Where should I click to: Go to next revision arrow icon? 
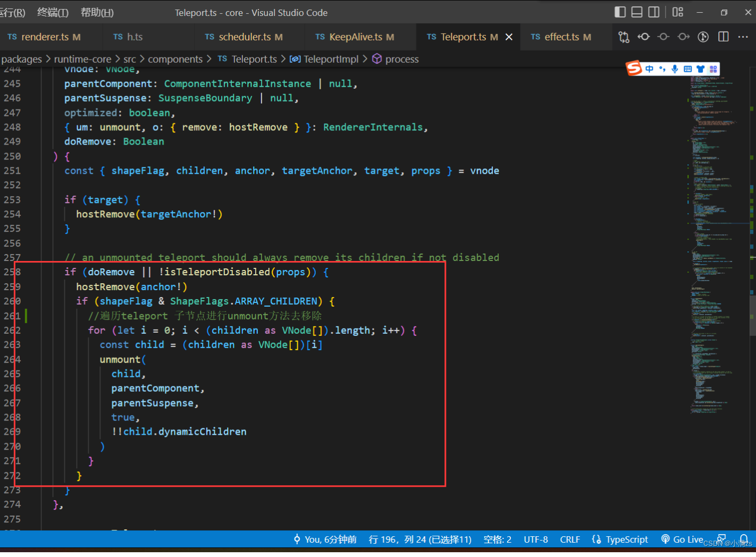click(684, 37)
